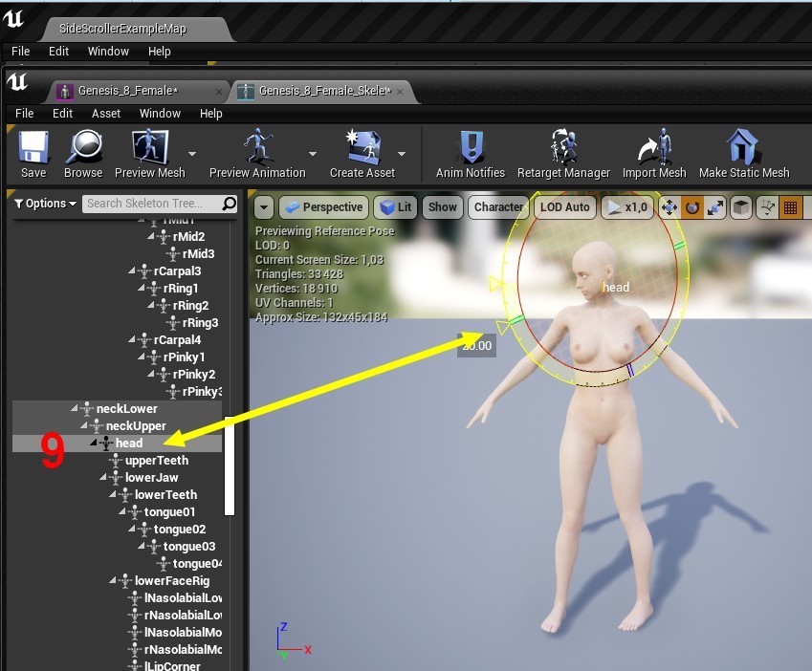Click the bone icon beside rRing3
The height and width of the screenshot is (671, 812).
point(173,323)
